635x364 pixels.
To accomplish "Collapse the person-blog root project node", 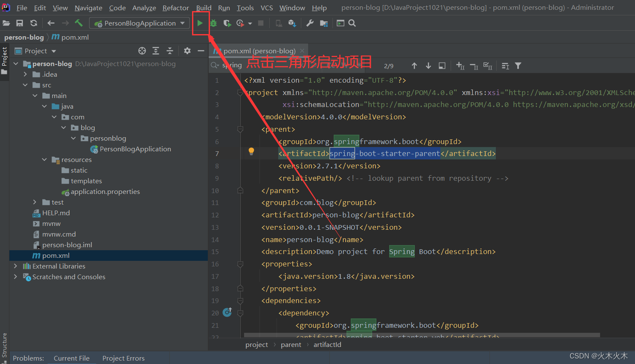I will (16, 64).
